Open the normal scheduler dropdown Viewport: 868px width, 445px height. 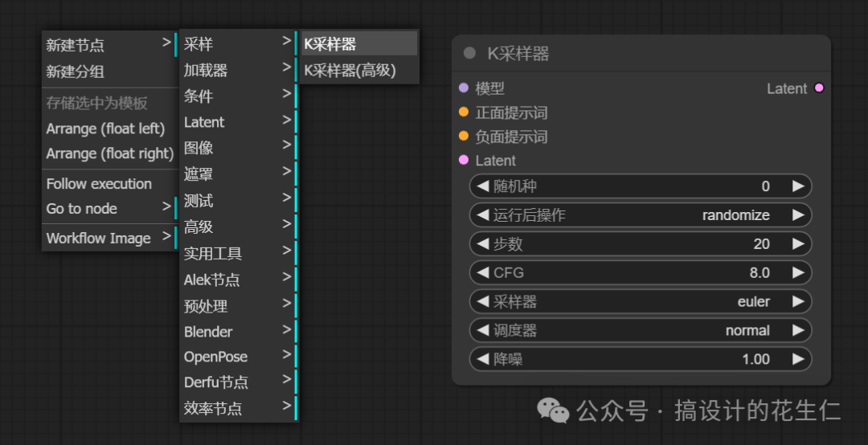pos(747,330)
